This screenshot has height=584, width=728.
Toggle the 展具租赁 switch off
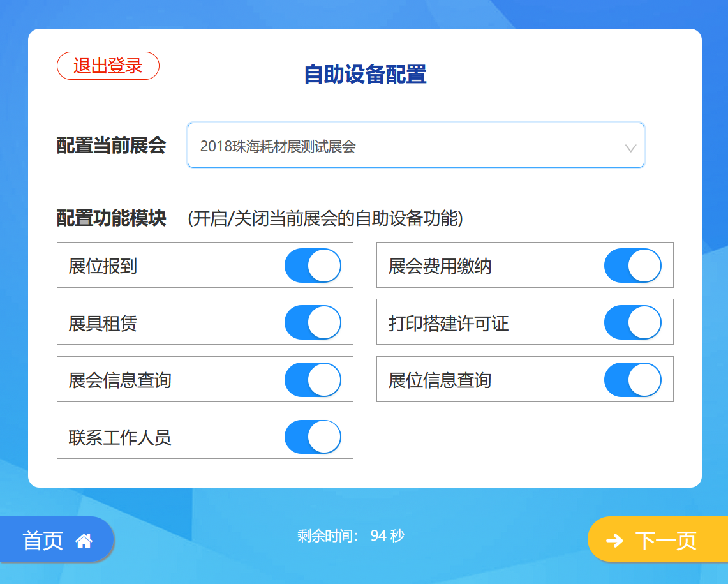313,322
